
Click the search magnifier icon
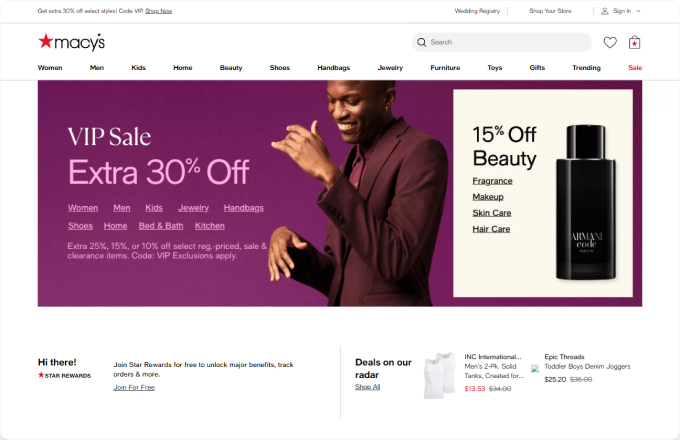click(x=422, y=42)
